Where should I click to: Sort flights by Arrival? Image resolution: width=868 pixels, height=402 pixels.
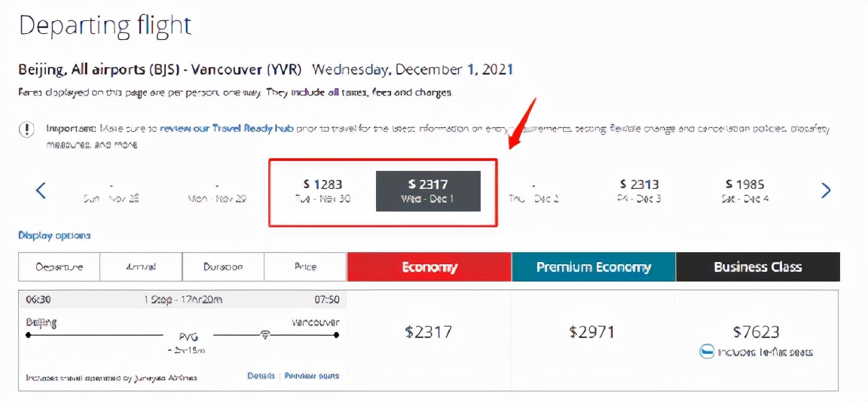(x=141, y=266)
